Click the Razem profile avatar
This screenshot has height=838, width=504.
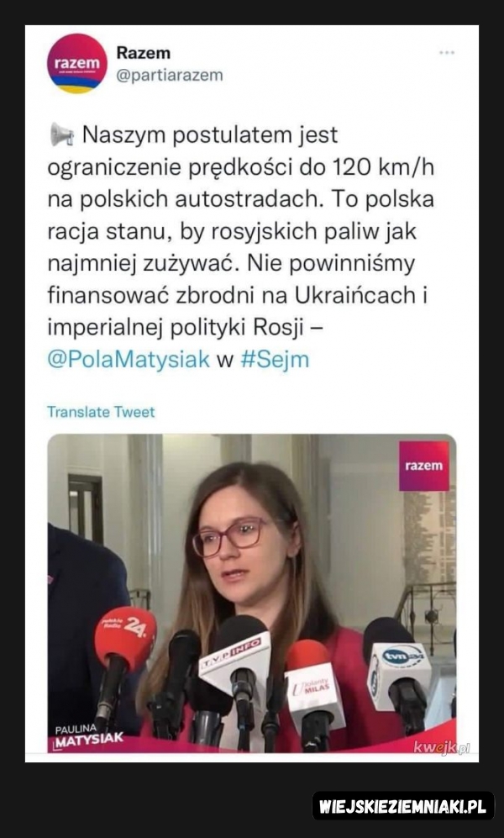(77, 64)
